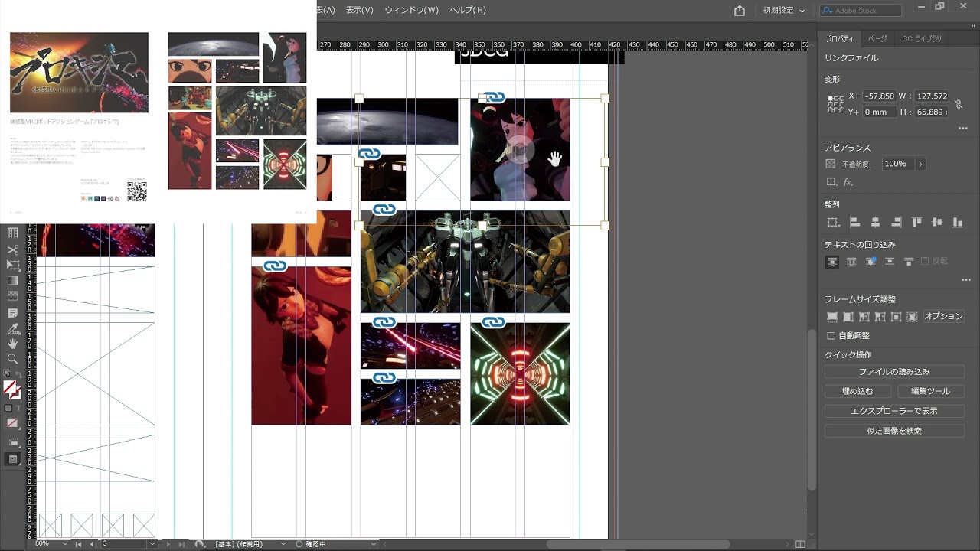Select wrap around object shape option
This screenshot has width=980, height=551.
click(871, 262)
